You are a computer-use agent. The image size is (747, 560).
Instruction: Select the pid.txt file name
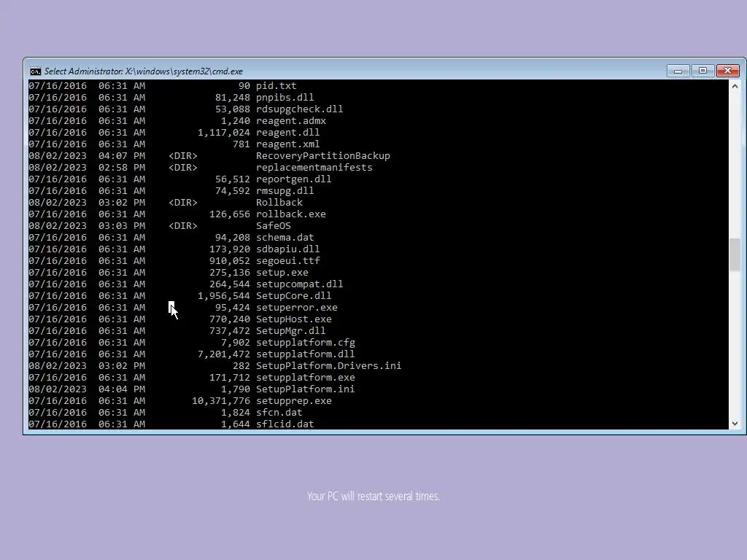pos(276,86)
